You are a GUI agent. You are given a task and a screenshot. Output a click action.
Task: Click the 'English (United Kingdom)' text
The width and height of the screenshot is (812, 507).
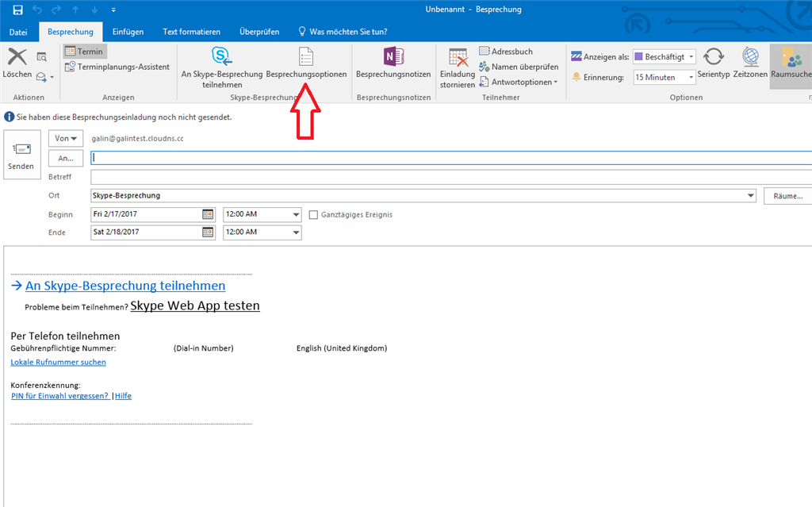[x=342, y=348]
